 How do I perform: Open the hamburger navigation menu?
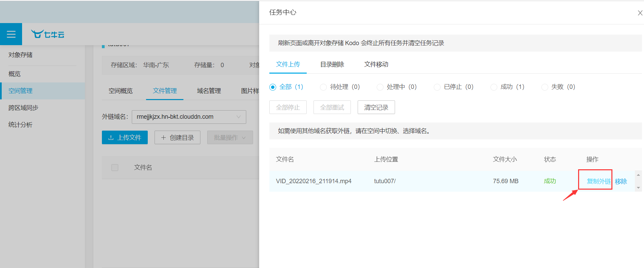pos(11,34)
